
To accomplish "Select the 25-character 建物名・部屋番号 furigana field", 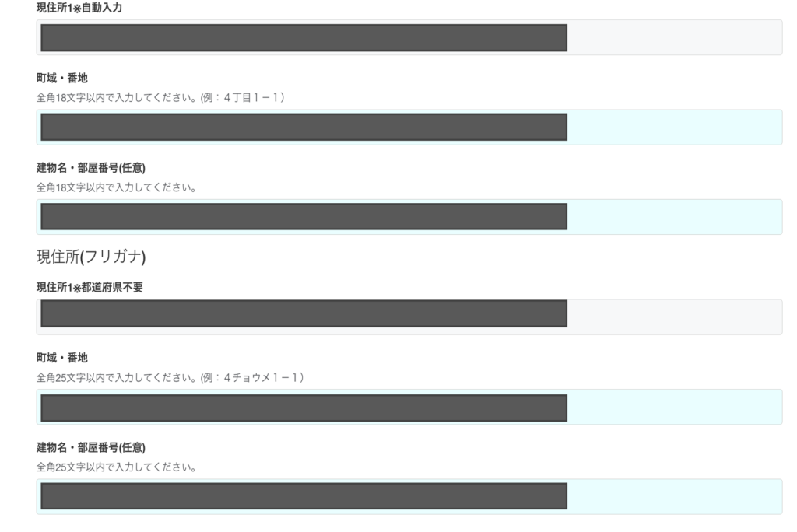I will 674,496.
